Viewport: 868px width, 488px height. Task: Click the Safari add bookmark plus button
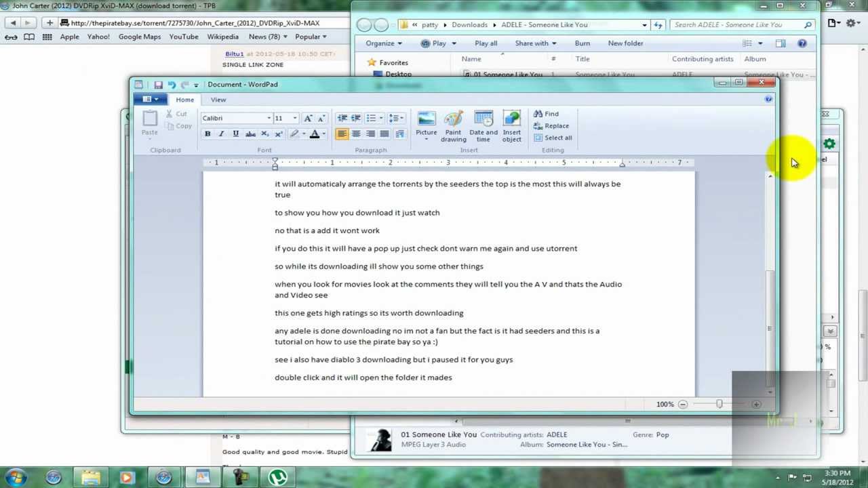click(50, 23)
